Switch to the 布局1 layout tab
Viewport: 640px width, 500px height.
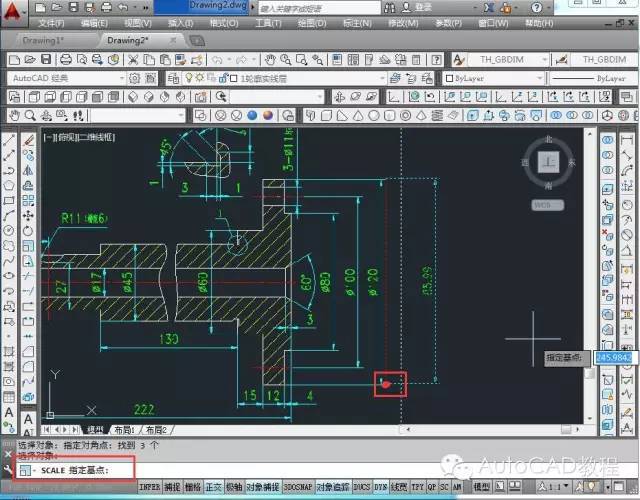[x=123, y=428]
